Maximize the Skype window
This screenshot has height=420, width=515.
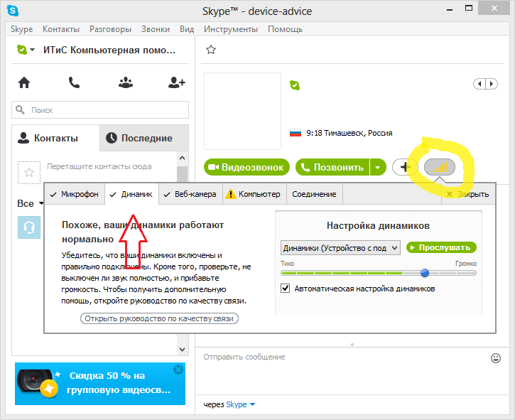click(x=469, y=9)
